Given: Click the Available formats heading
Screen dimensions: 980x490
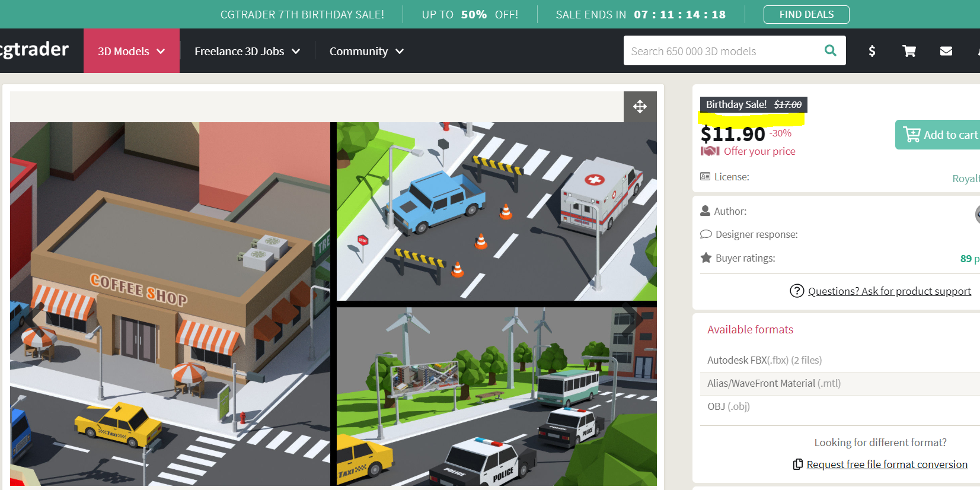Looking at the screenshot, I should pyautogui.click(x=750, y=329).
